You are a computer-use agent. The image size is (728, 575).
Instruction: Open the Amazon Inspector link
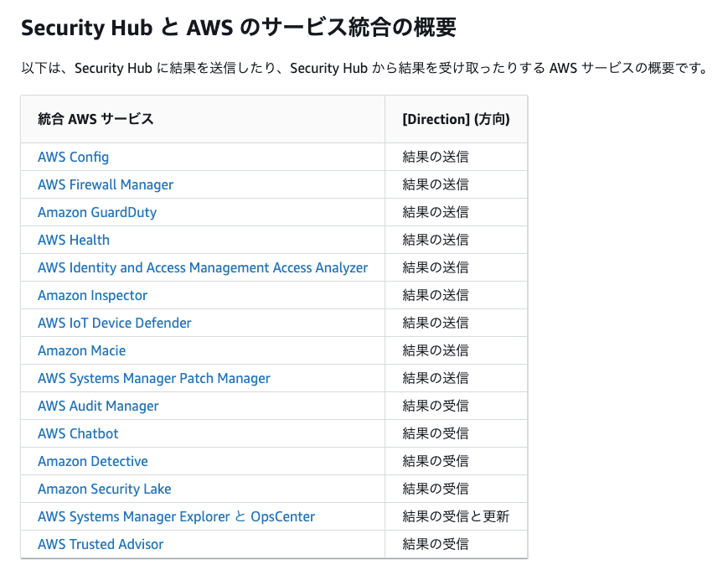pyautogui.click(x=92, y=295)
